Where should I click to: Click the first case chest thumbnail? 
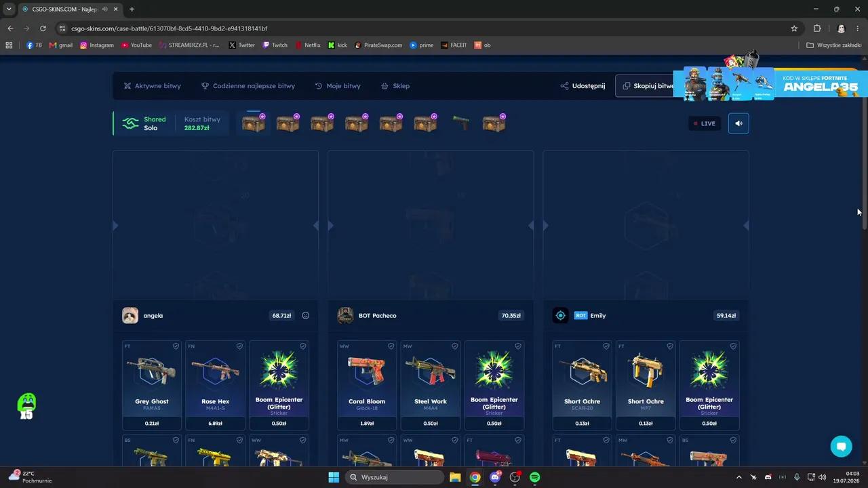point(254,123)
